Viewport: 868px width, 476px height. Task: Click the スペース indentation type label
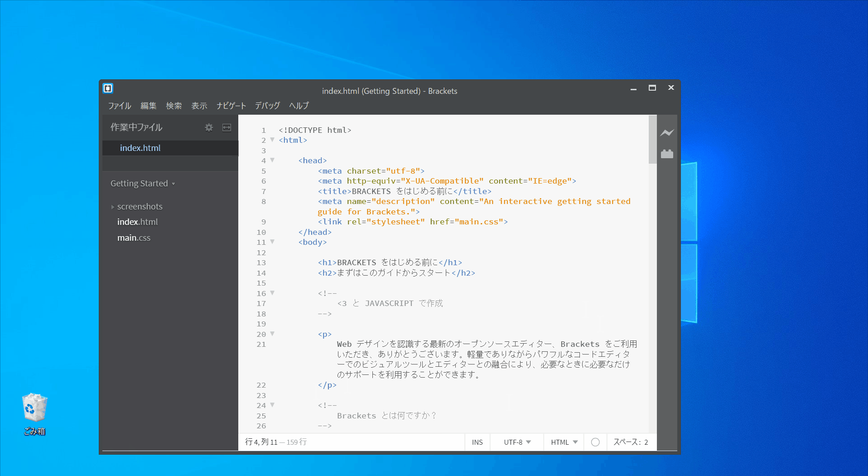click(x=627, y=442)
